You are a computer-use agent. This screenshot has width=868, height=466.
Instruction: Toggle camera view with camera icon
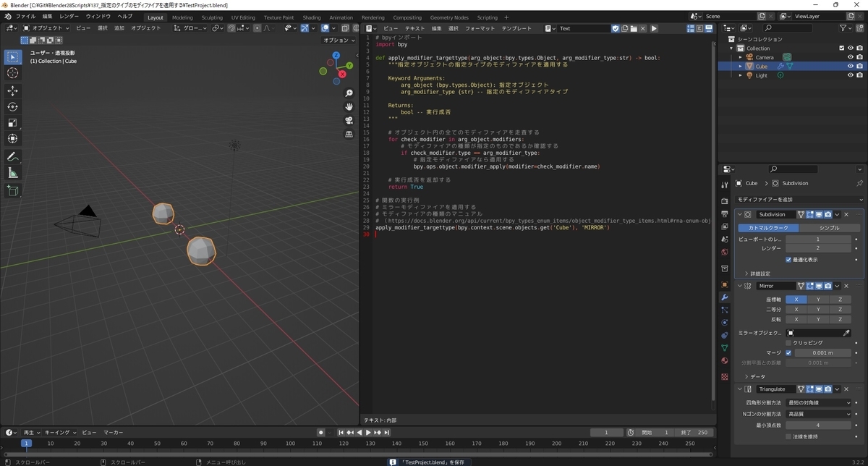coord(349,120)
